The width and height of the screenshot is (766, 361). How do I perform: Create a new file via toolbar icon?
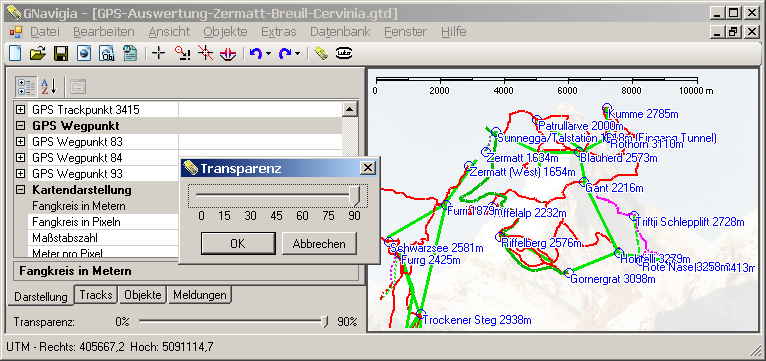pos(15,53)
